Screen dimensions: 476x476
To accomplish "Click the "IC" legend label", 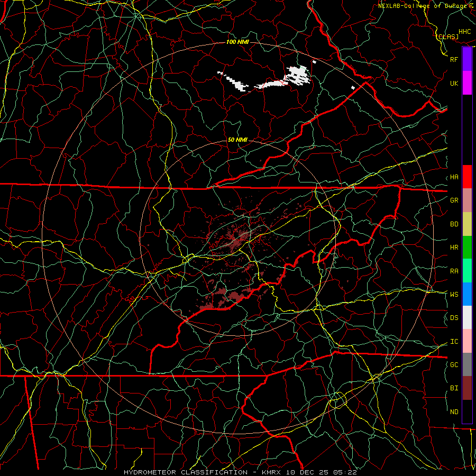I will pyautogui.click(x=454, y=342).
